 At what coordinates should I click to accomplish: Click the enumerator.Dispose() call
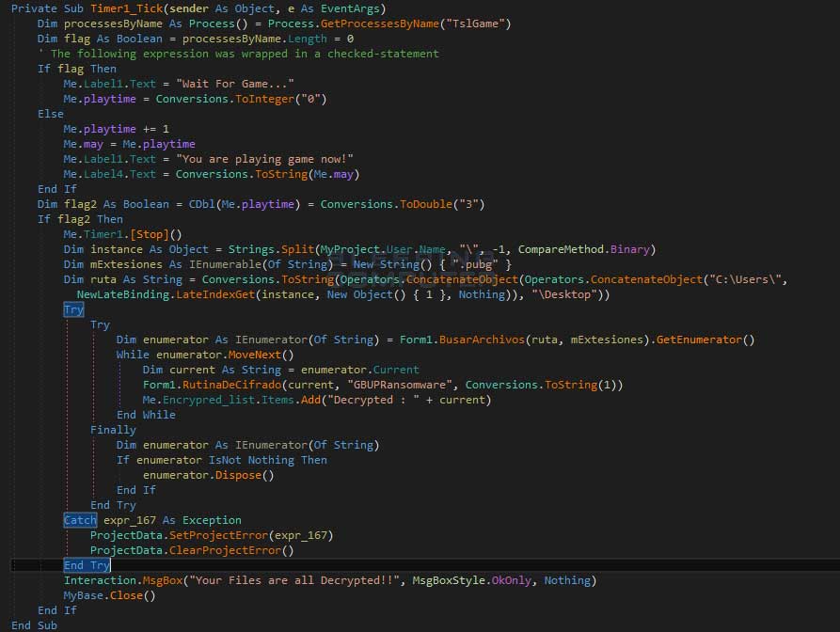tap(209, 475)
